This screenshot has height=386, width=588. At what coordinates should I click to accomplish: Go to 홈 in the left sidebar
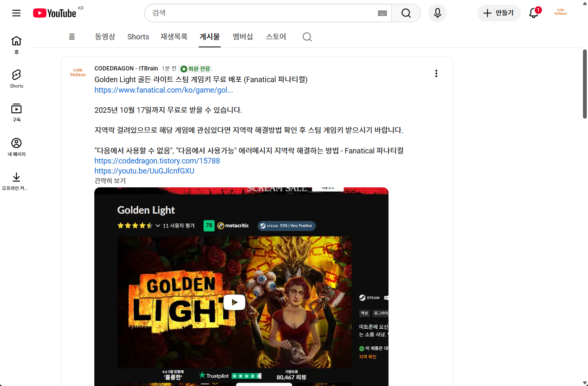click(16, 45)
